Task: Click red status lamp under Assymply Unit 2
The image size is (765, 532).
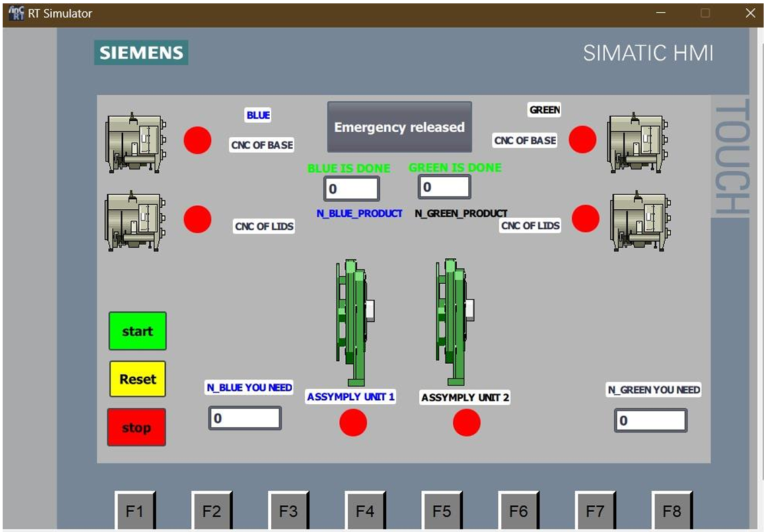Action: click(466, 422)
